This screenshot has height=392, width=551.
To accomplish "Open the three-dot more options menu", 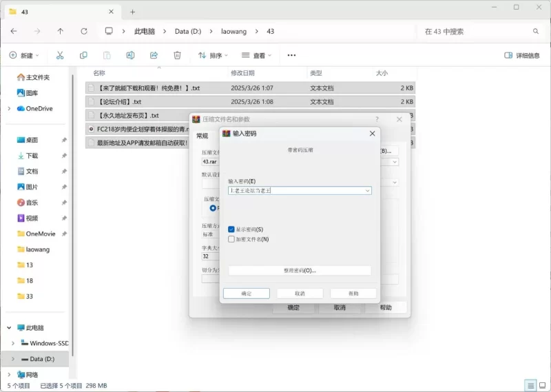I will [x=291, y=55].
